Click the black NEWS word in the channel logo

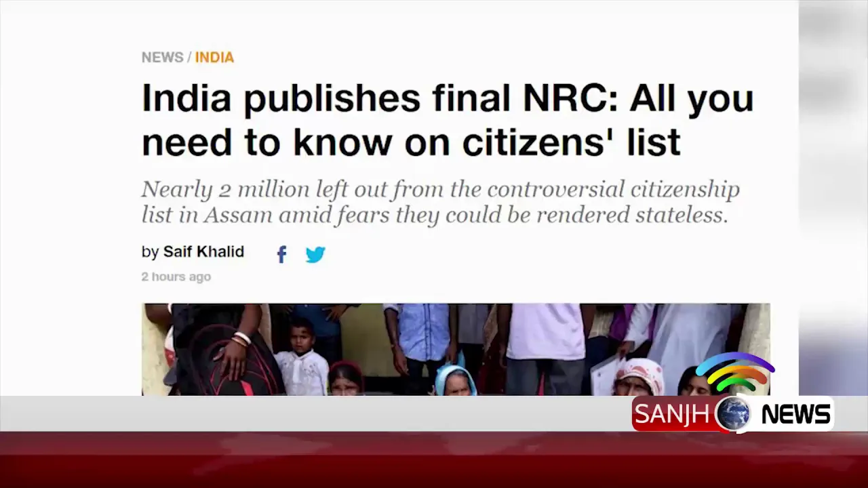[795, 414]
